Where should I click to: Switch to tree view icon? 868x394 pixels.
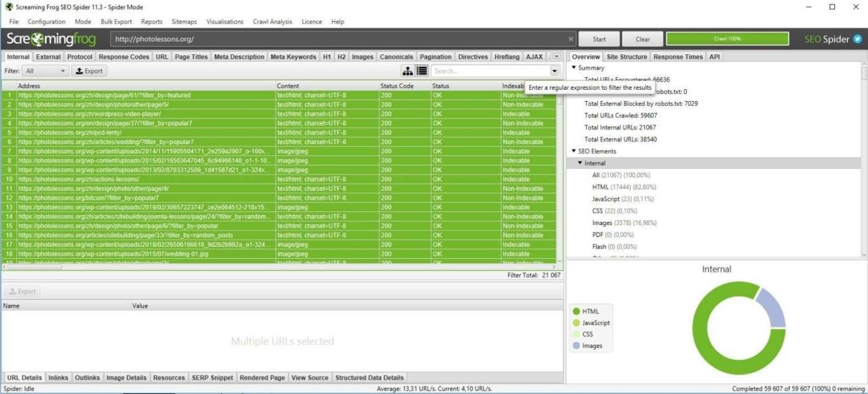click(408, 71)
